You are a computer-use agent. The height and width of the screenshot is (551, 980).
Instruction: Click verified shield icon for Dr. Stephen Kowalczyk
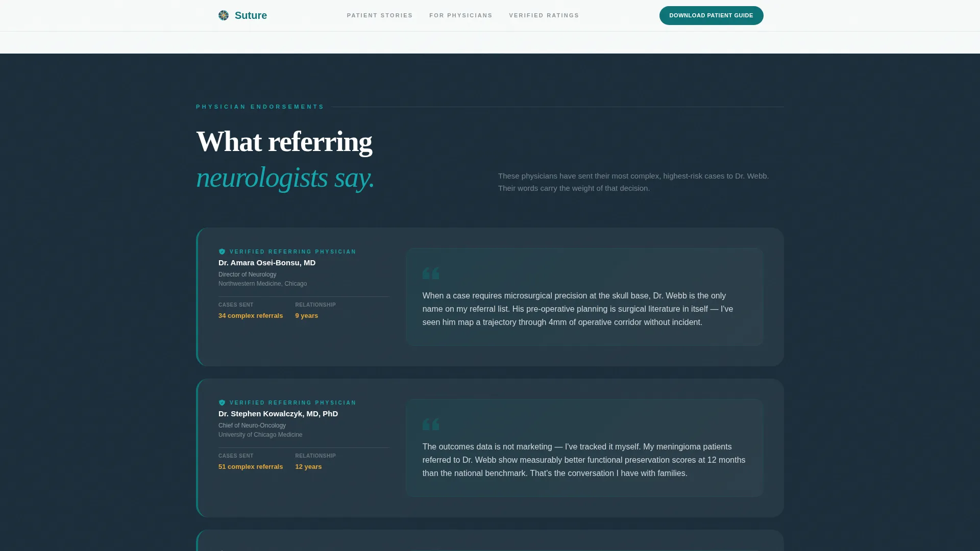click(x=222, y=403)
